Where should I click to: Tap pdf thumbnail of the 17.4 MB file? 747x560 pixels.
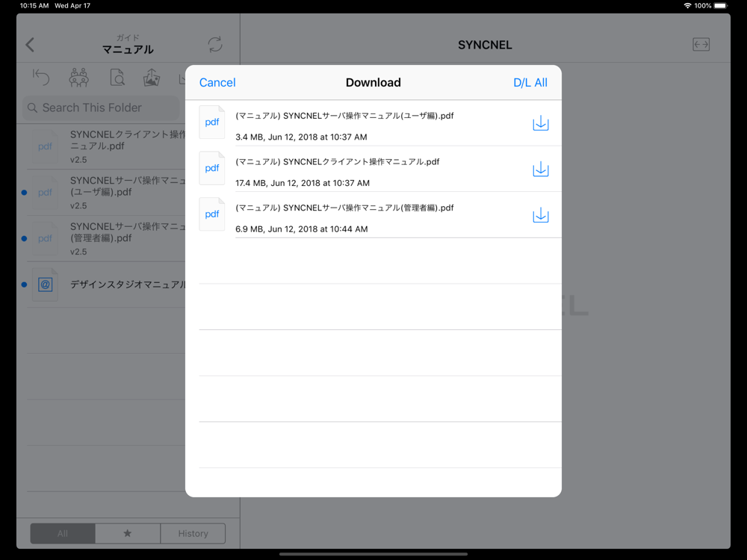[212, 168]
